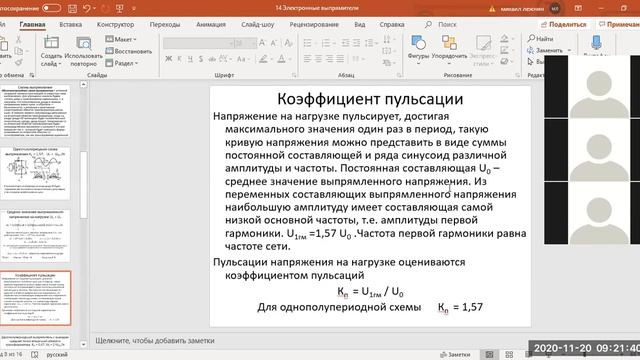Click the Dictate microphone icon
This screenshot has width=640, height=360.
(x=596, y=42)
